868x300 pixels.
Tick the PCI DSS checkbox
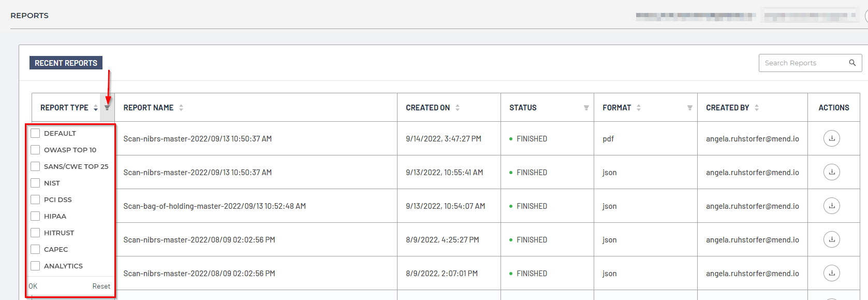point(35,199)
